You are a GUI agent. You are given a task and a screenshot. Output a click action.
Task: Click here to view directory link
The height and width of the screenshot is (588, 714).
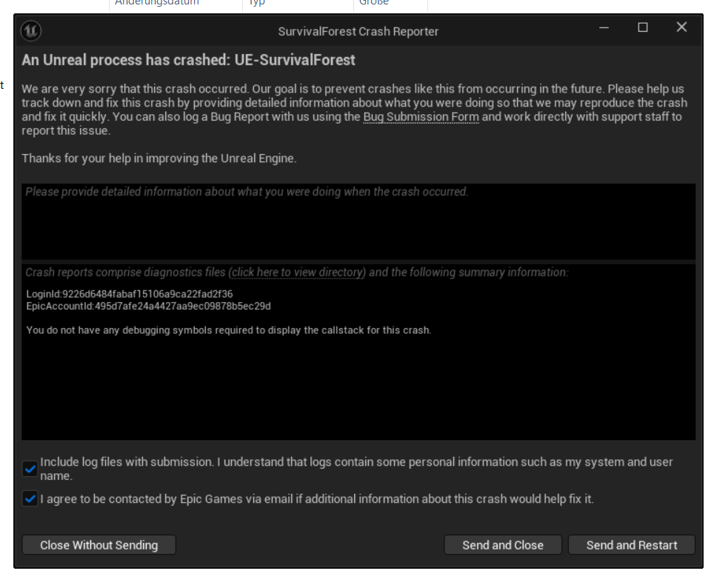tap(296, 273)
